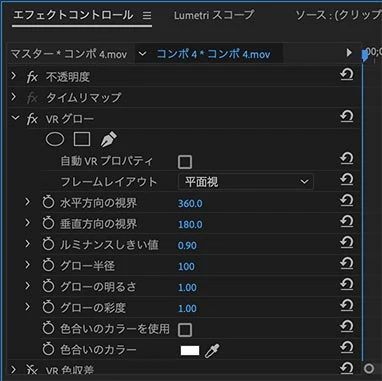Click the circular zoom handle at timeline bottom
Screen dimensions: 382x381
click(x=369, y=368)
